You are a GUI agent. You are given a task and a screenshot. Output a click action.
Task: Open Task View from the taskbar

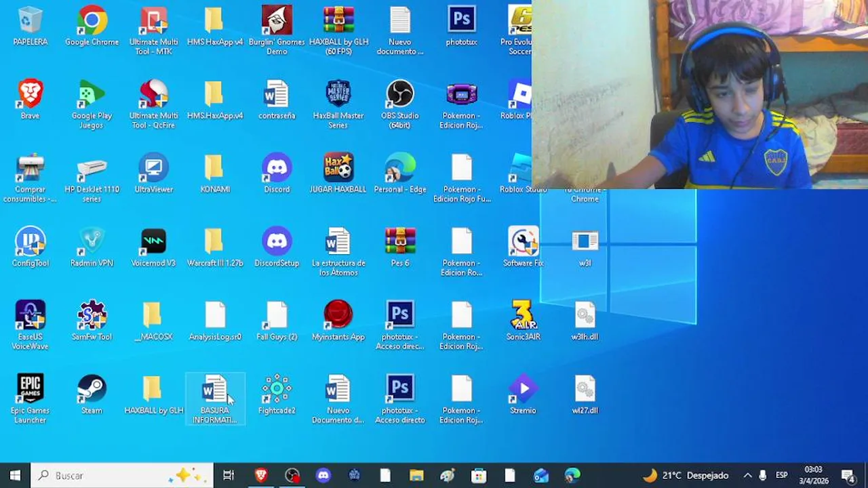point(229,475)
